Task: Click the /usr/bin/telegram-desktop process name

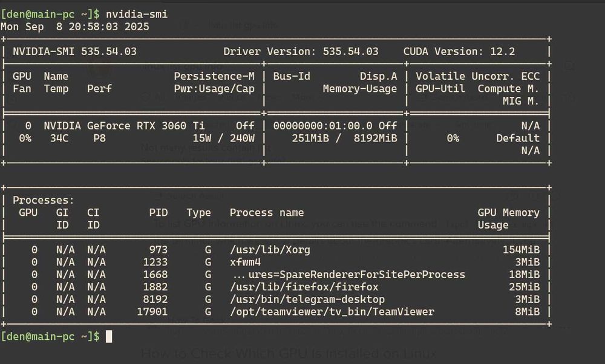Action: point(307,299)
